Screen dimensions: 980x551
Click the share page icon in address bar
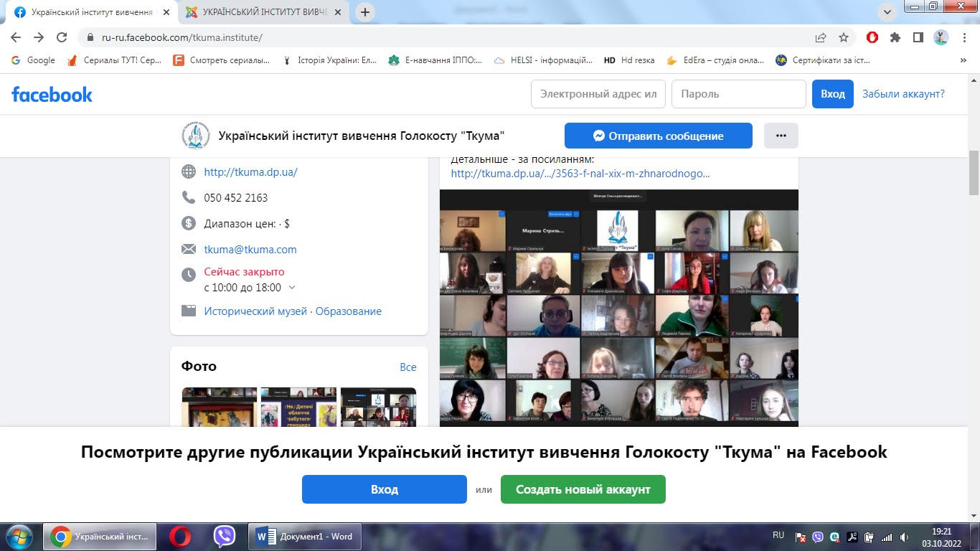821,37
